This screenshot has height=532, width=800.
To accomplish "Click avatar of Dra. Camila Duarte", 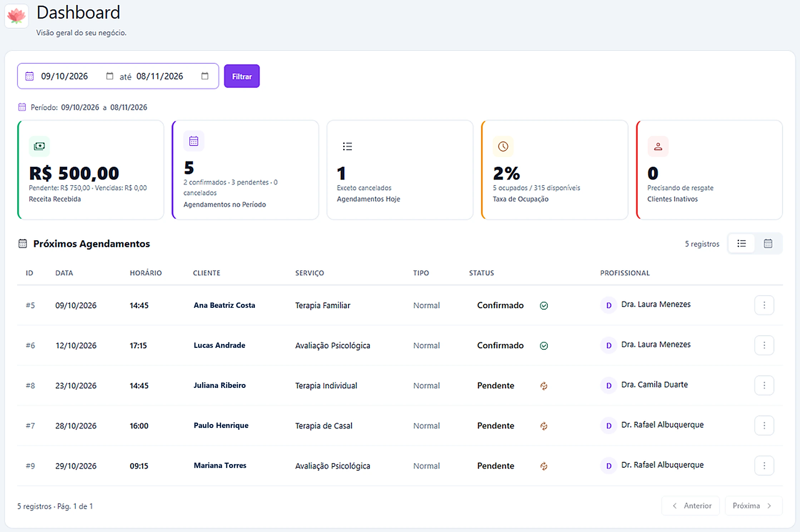I will [608, 385].
